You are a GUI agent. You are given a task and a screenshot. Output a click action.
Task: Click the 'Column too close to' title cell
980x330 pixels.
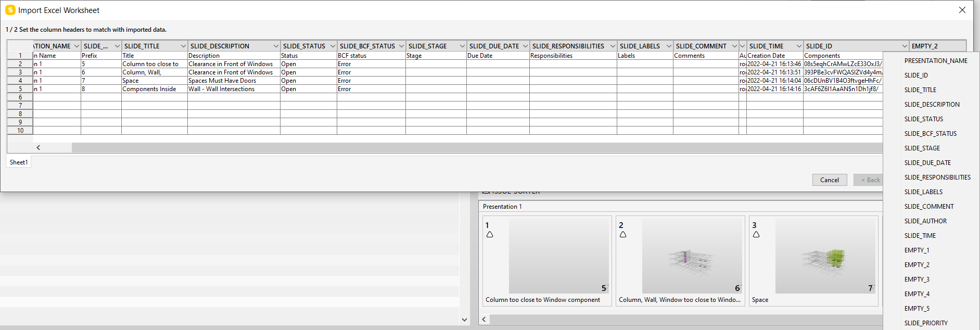[x=155, y=64]
